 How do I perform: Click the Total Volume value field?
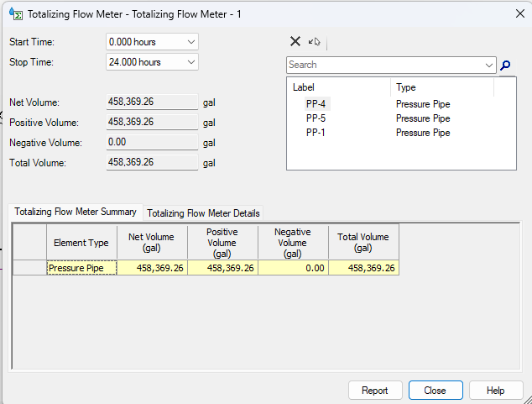[x=152, y=162]
